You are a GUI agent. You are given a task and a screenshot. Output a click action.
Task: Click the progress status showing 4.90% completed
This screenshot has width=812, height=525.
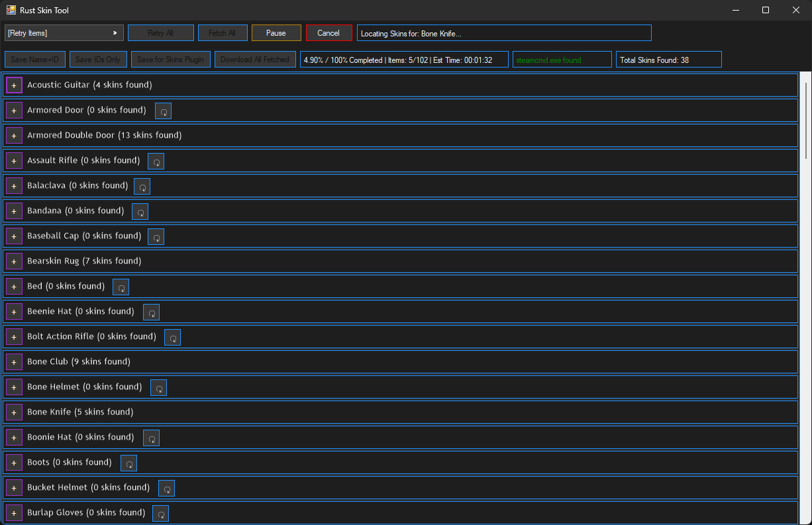[x=404, y=60]
